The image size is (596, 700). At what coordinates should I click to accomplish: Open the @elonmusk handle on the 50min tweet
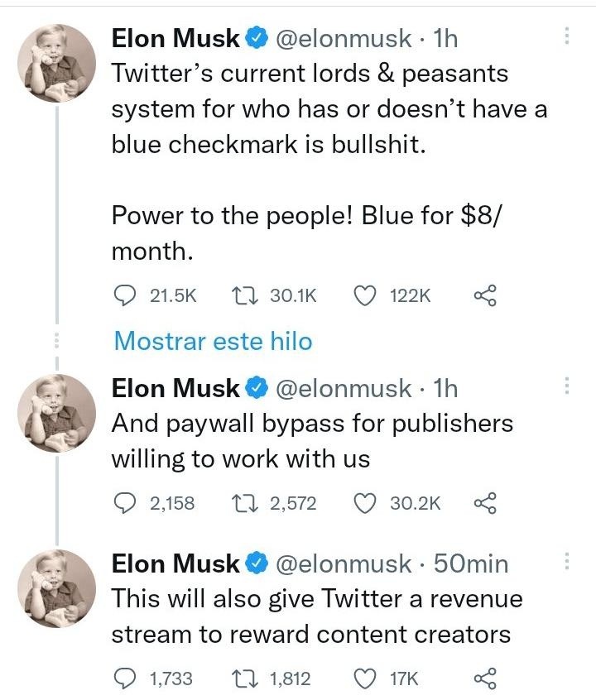pyautogui.click(x=342, y=563)
